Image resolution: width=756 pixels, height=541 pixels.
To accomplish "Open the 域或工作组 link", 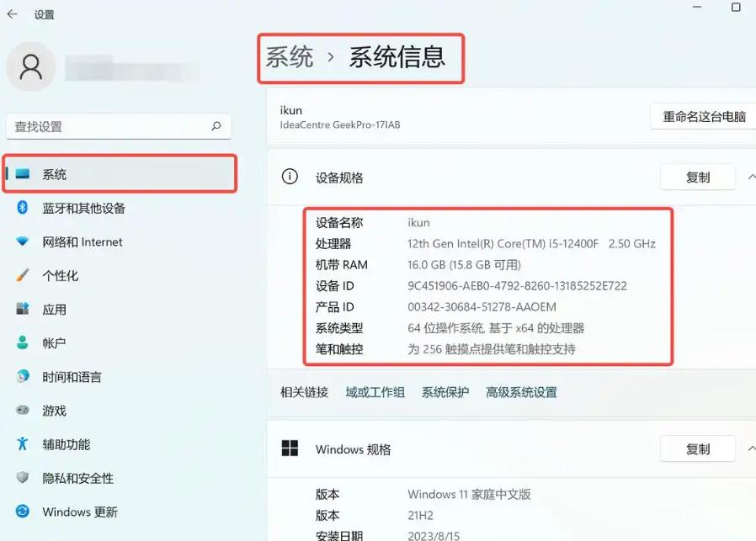I will tap(375, 392).
